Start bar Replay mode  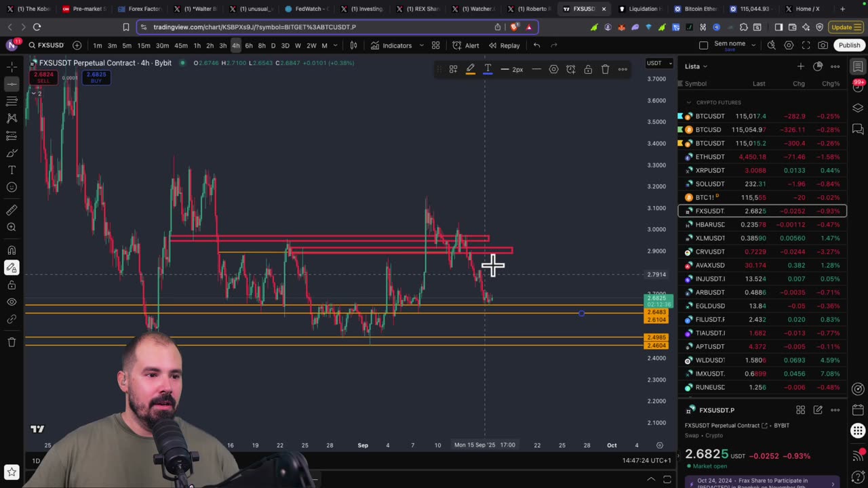pyautogui.click(x=504, y=45)
